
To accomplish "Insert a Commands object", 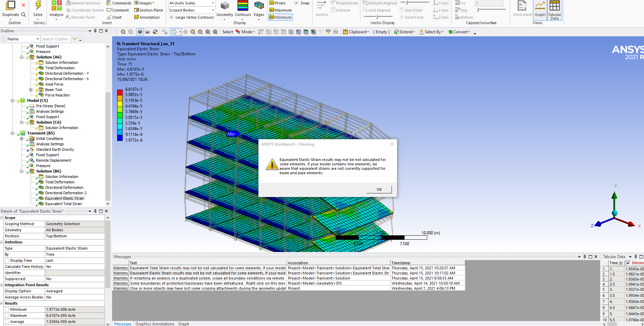I will pos(119,3).
